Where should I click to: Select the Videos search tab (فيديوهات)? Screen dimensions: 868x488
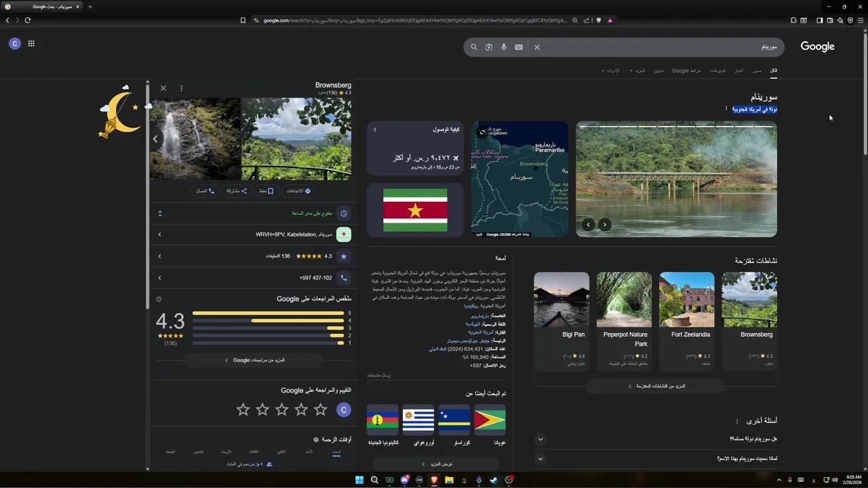tap(717, 70)
